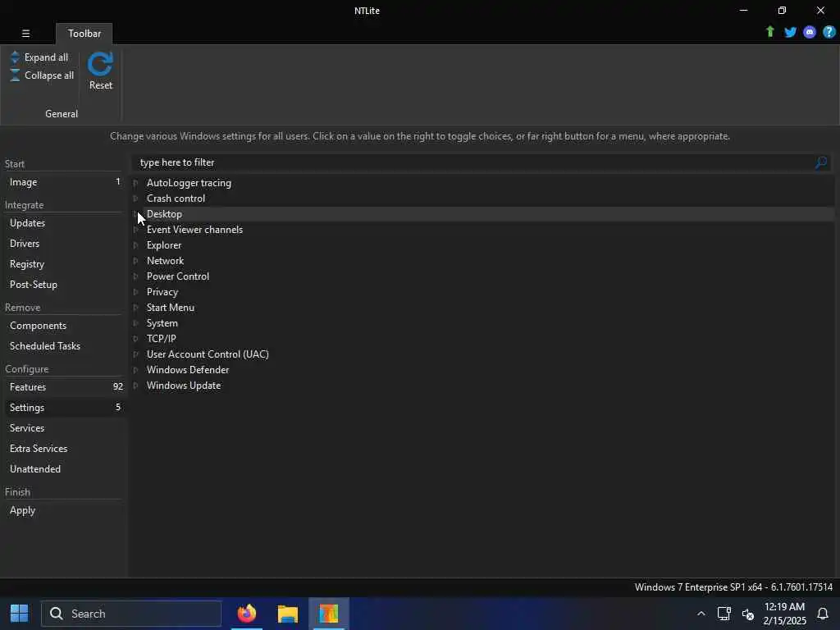Click the Reset label
The width and height of the screenshot is (840, 630).
tap(101, 85)
